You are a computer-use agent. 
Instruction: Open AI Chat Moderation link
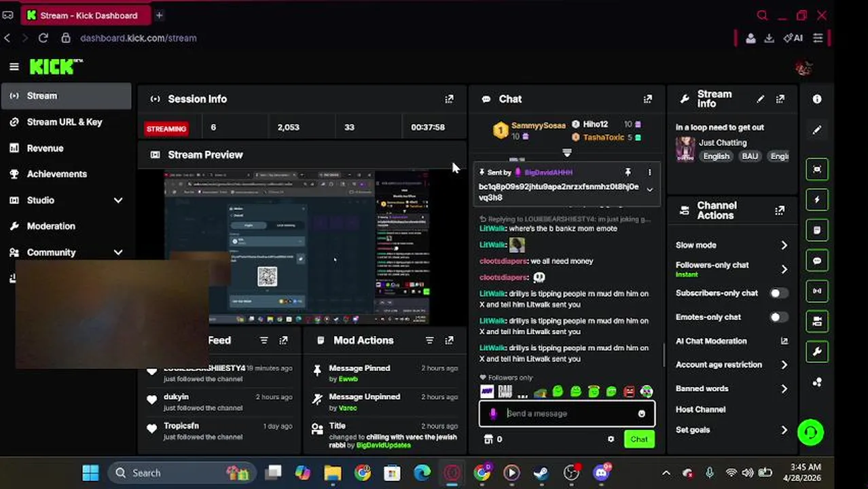(x=731, y=341)
